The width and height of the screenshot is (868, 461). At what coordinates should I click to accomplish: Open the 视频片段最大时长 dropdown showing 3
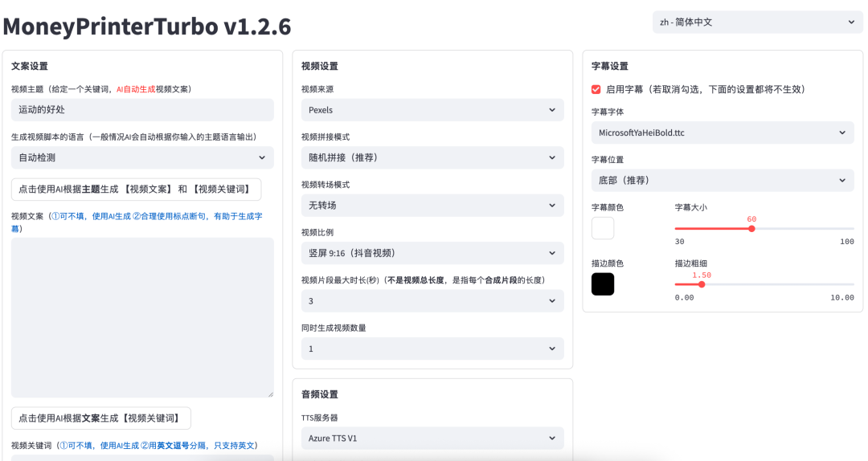432,301
